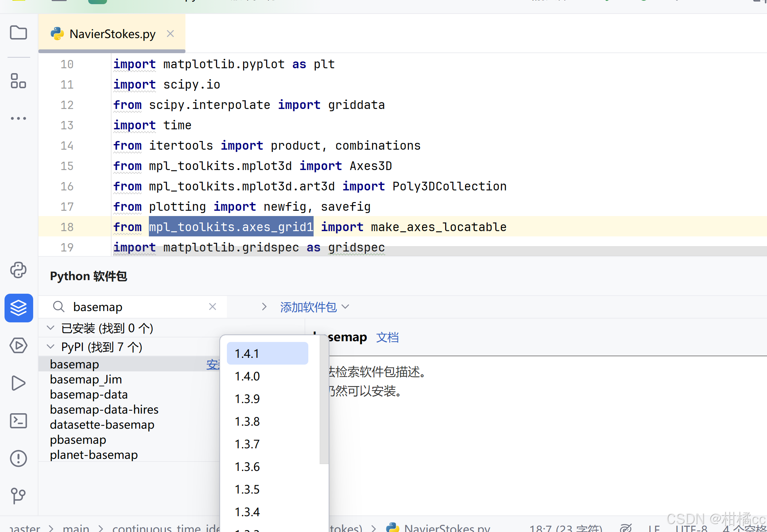Image resolution: width=767 pixels, height=532 pixels.
Task: Collapse the 已安装 section
Action: click(x=51, y=327)
